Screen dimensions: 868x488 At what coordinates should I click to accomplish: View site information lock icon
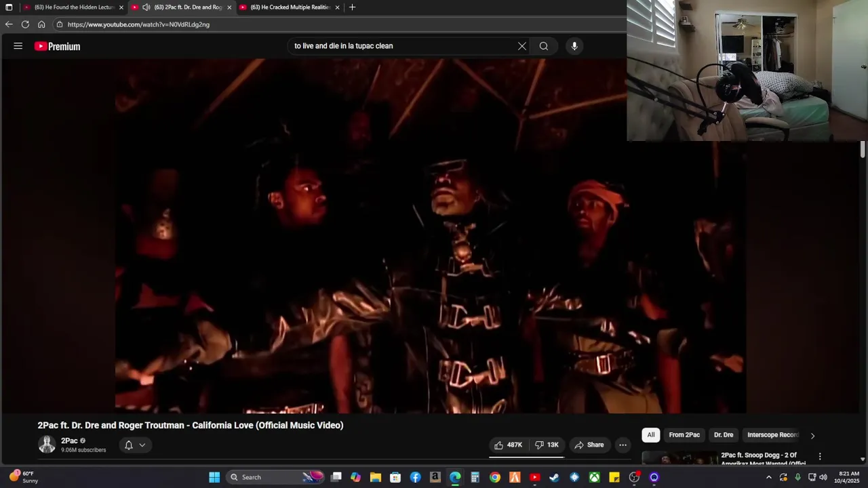tap(60, 24)
